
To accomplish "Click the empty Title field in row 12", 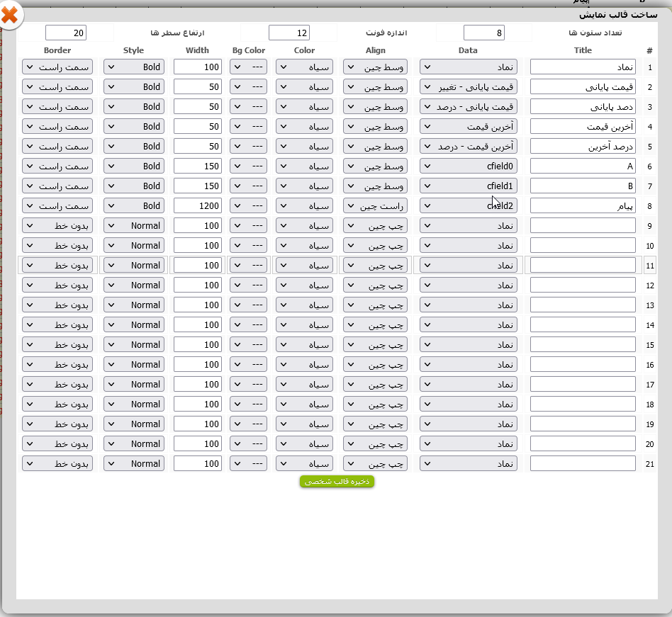I will [x=583, y=285].
